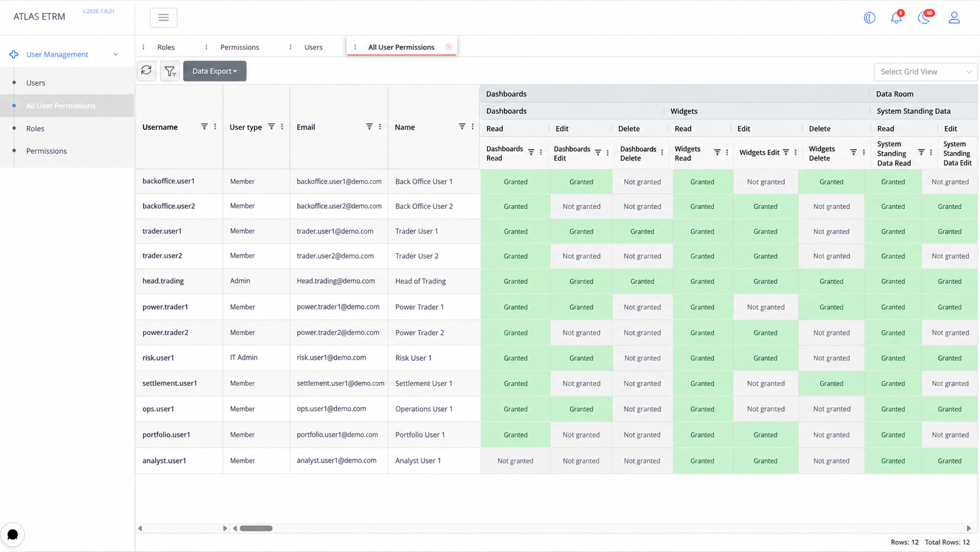Filter the User type column
The height and width of the screenshot is (552, 980).
(x=271, y=127)
